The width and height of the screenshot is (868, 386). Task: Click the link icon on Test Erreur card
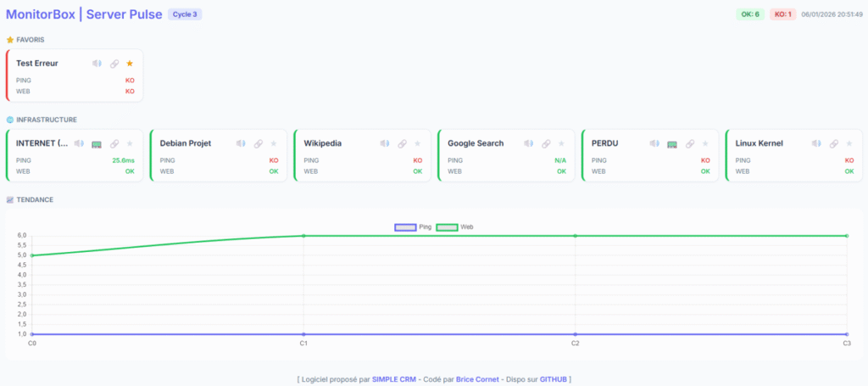point(114,64)
